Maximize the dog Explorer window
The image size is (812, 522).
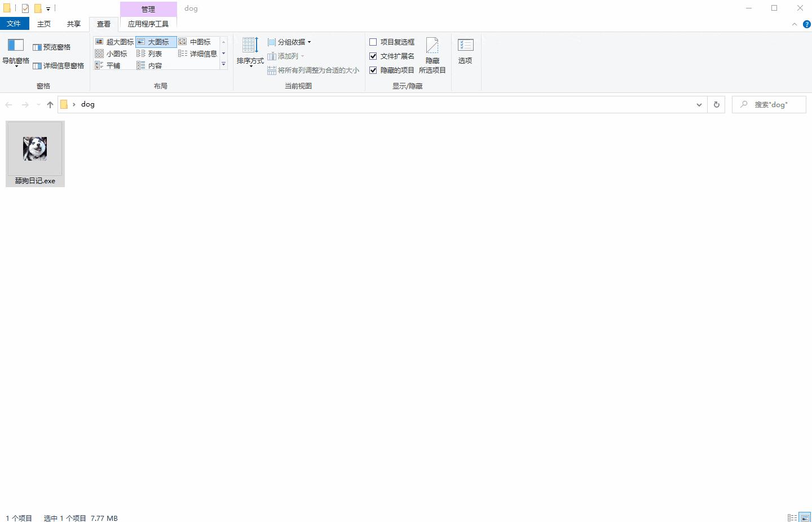click(x=774, y=8)
